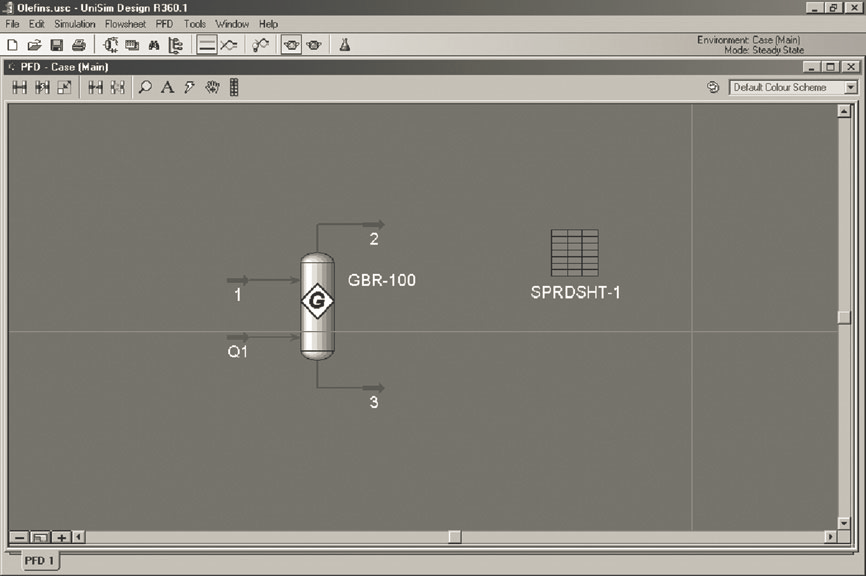This screenshot has width=866, height=576.
Task: Open a case with the folder icon
Action: click(34, 45)
